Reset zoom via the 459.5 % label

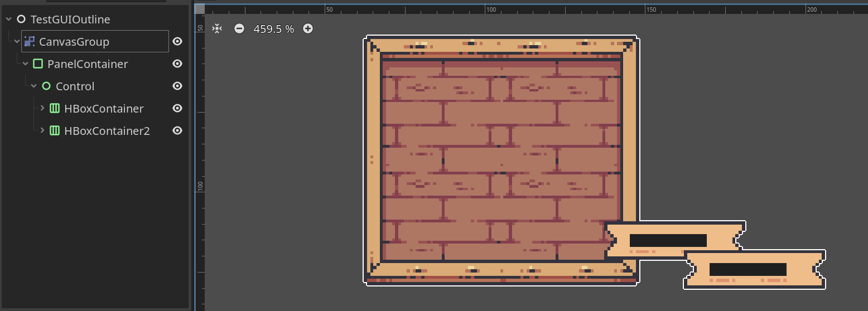273,29
